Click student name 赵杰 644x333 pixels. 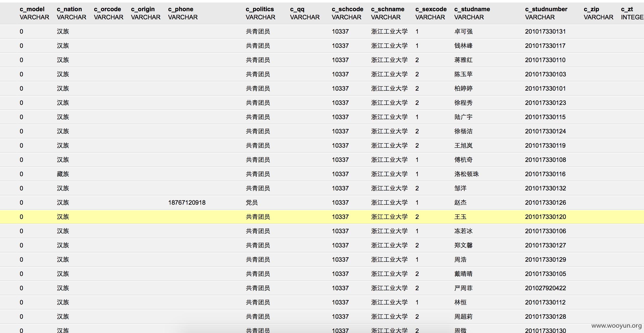[x=460, y=203]
